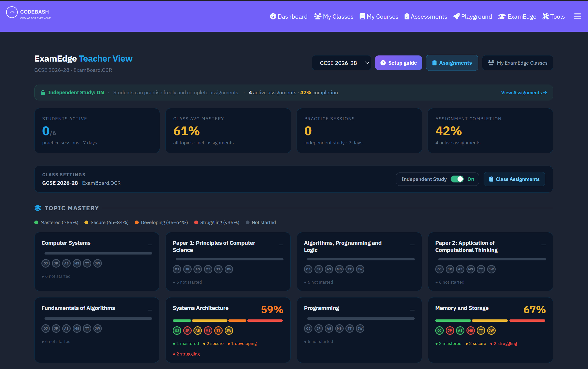Screen dimensions: 588x369
Task: Click the TT avatar in Systems Architecture
Action: [x=218, y=330]
